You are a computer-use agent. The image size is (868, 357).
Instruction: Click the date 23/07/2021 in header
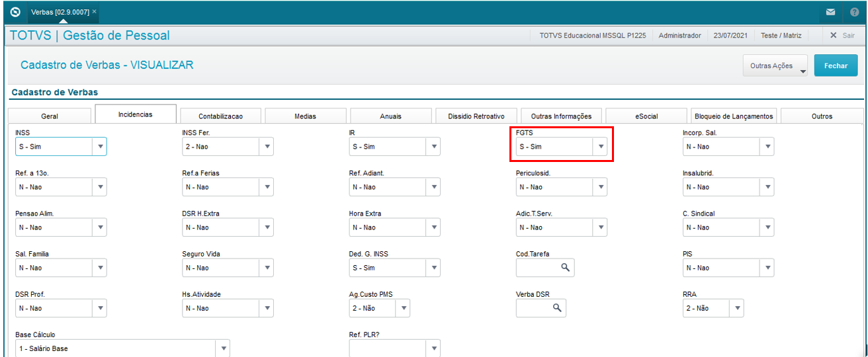pos(730,36)
